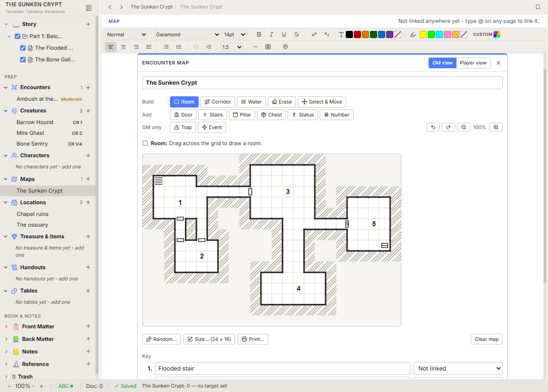Add a Trap marker
548x392 pixels.
[183, 127]
